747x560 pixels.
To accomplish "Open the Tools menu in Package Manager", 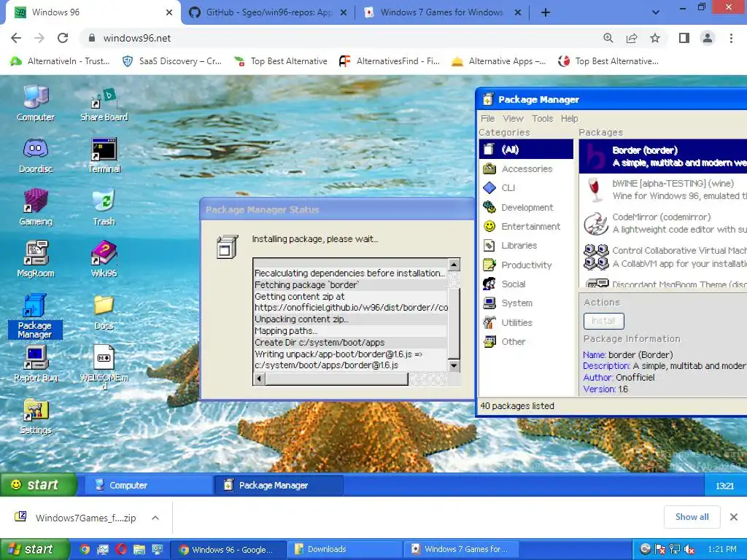I will click(x=542, y=119).
